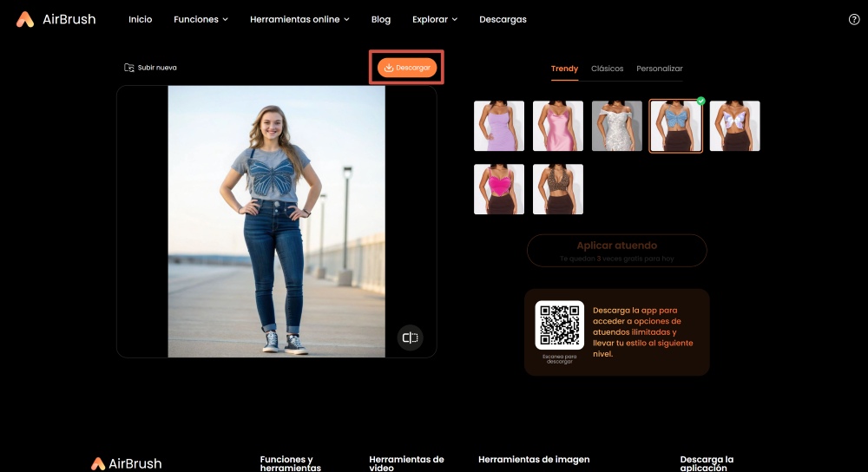Click the Subir nueva upload button
The height and width of the screenshot is (472, 868).
click(150, 68)
